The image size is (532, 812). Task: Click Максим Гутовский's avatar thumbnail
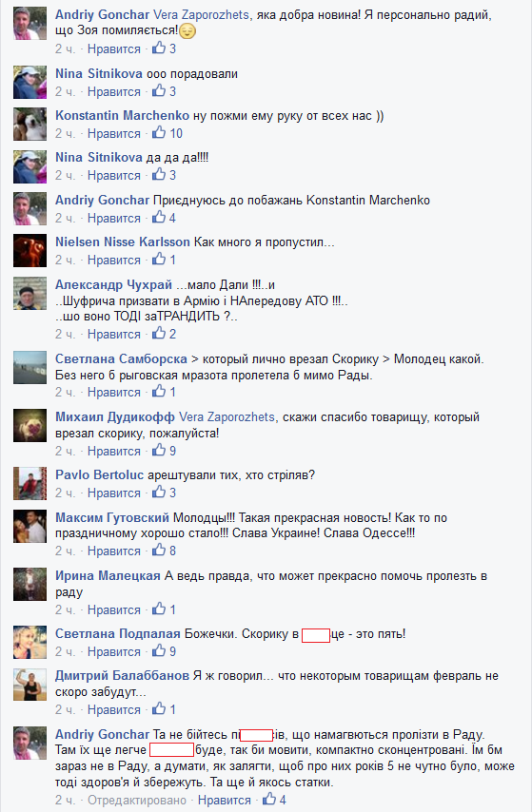[x=30, y=526]
